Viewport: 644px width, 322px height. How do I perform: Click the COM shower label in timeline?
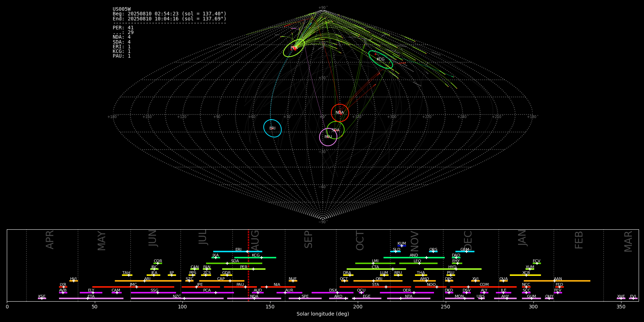coord(484,285)
